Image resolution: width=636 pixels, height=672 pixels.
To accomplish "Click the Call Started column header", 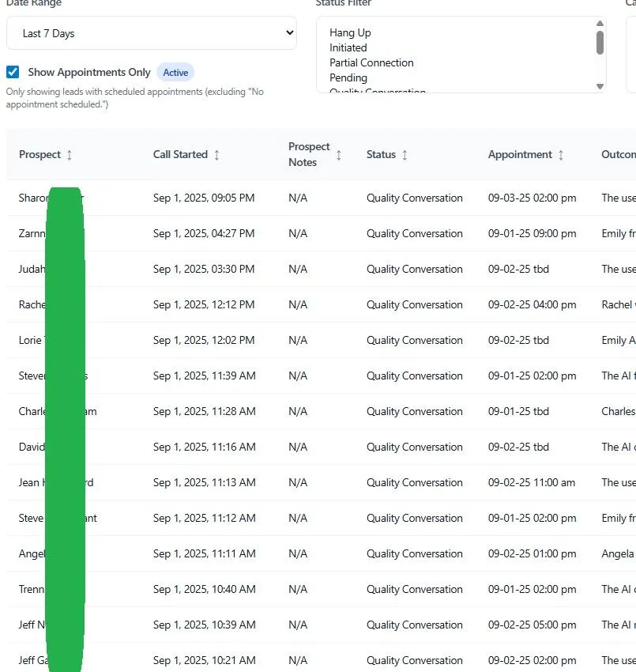I will tap(180, 154).
